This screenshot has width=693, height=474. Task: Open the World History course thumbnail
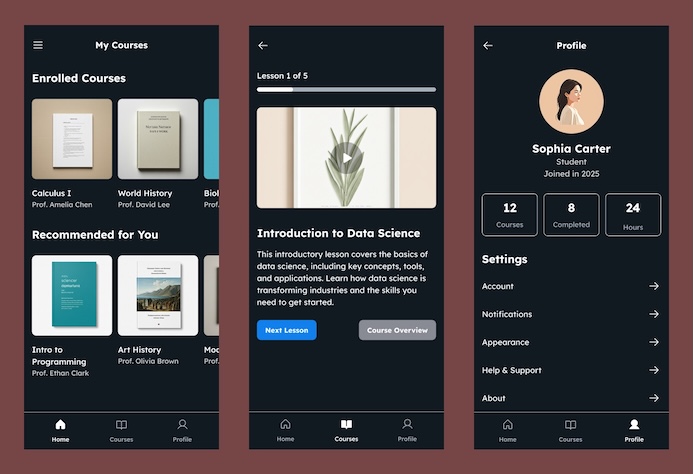tap(158, 139)
